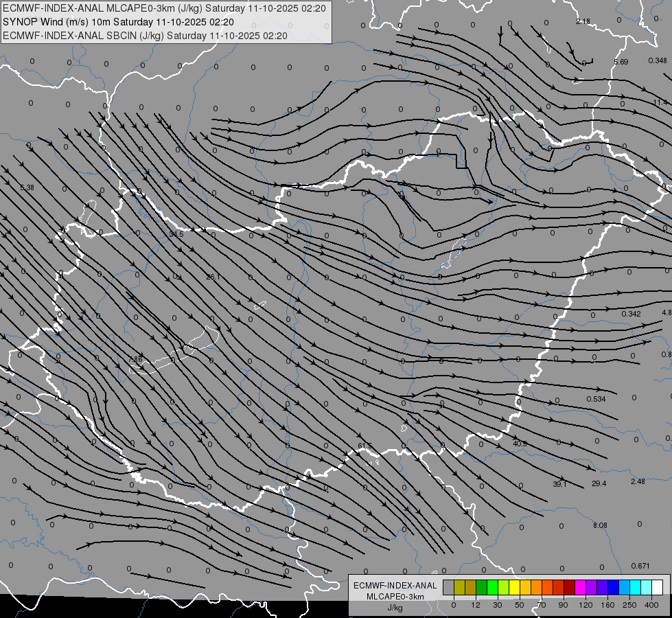Image resolution: width=672 pixels, height=618 pixels.
Task: Click the legend tick label 120
Action: click(586, 605)
